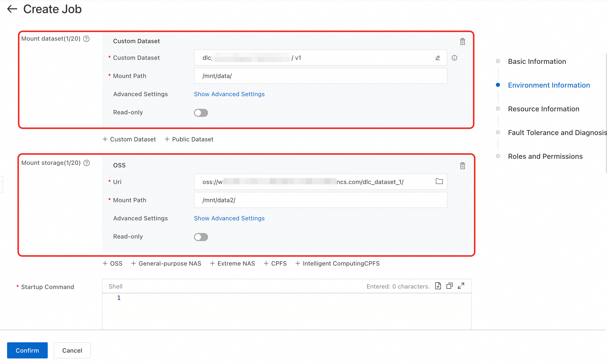Click the edit pencil in Custom Dataset field
The height and width of the screenshot is (364, 607).
(438, 58)
